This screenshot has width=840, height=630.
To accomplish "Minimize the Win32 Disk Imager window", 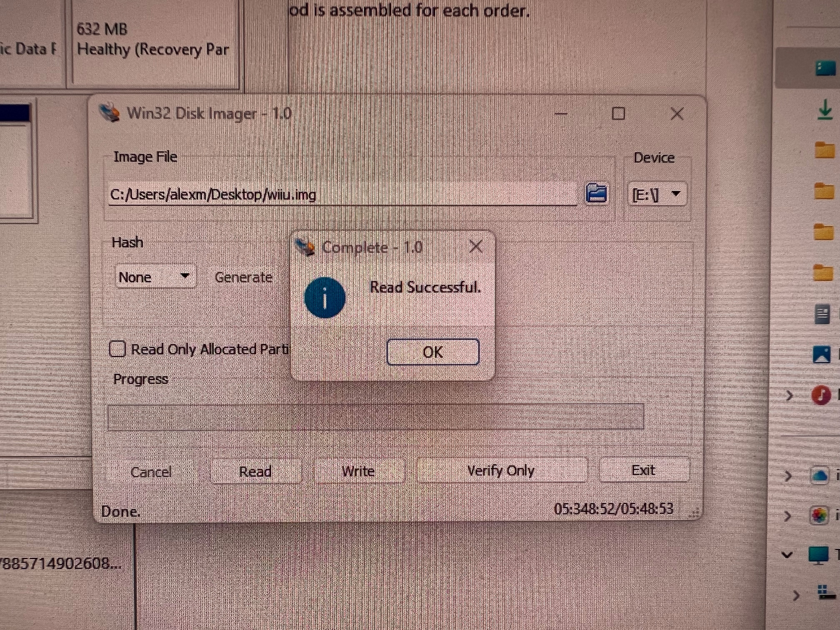I will coord(561,114).
